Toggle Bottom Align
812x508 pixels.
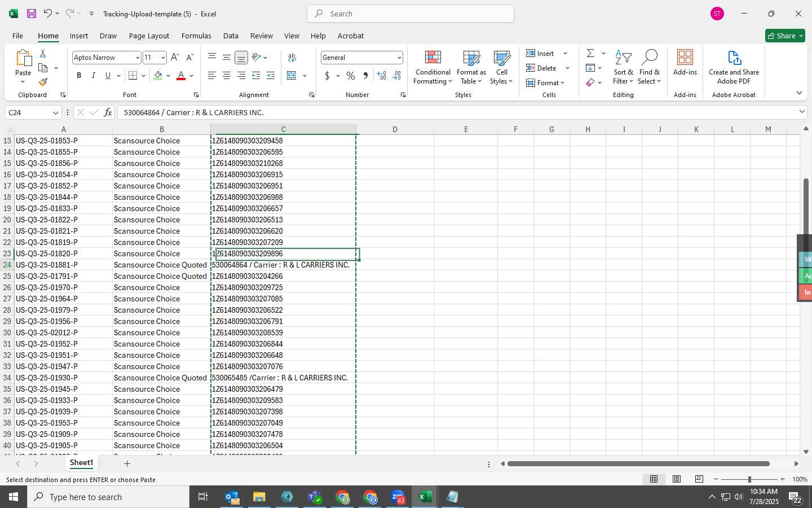(241, 58)
